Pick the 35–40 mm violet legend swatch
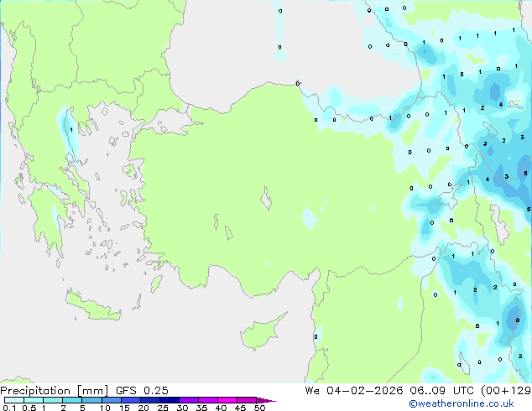The width and height of the screenshot is (532, 411). 207,400
